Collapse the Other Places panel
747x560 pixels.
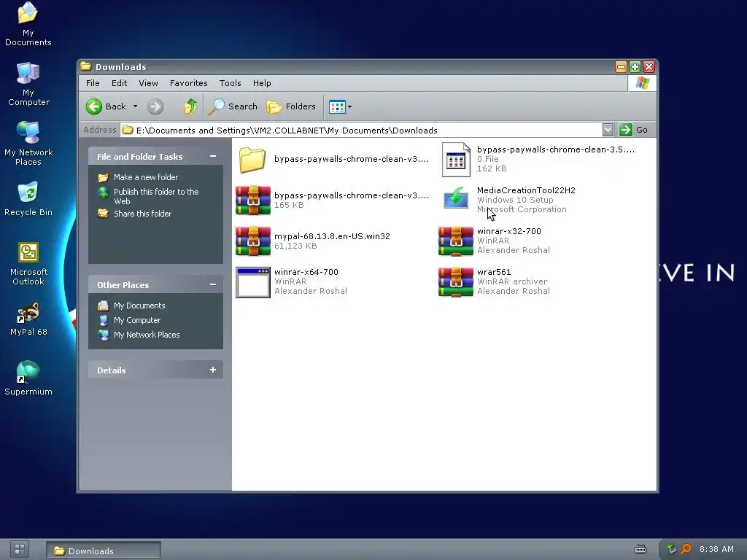point(213,284)
